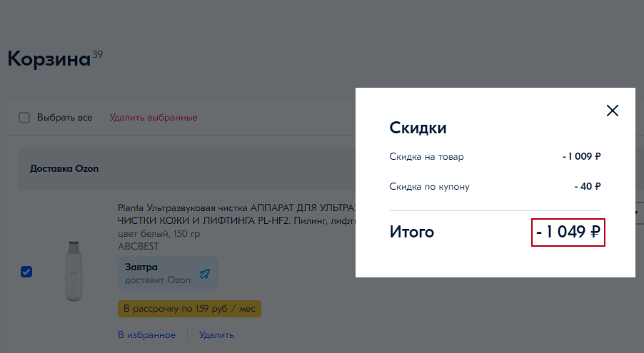Click the -1 009 ₽ discount value
Viewport: 644px width, 353px height.
click(581, 157)
